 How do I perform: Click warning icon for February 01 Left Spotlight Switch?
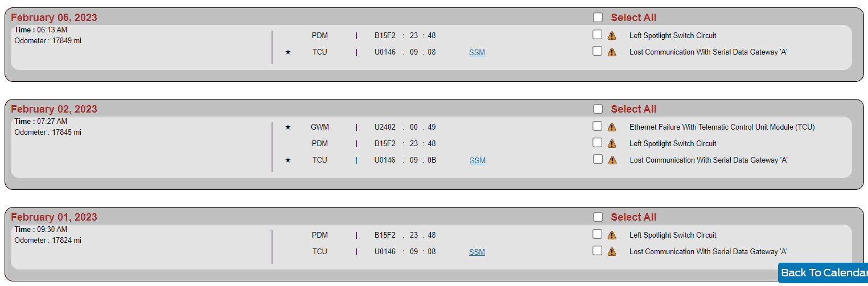click(612, 235)
